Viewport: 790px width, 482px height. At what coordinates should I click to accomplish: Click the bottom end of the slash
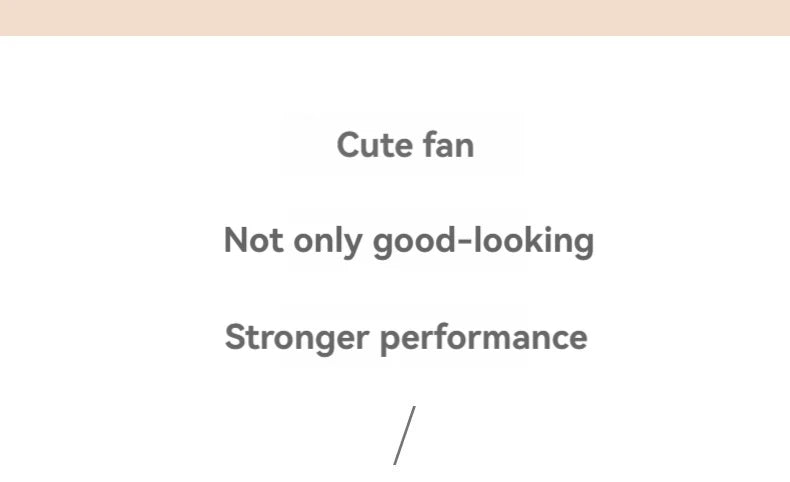coord(395,462)
